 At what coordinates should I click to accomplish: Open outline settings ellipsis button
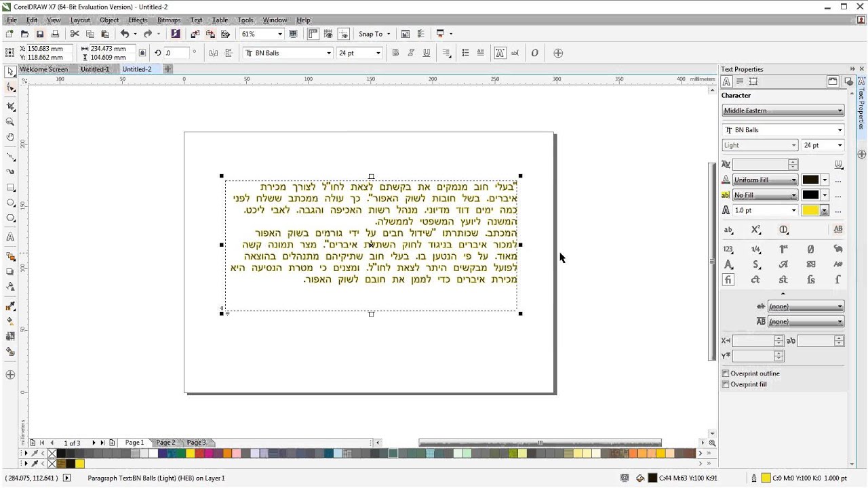(x=838, y=211)
